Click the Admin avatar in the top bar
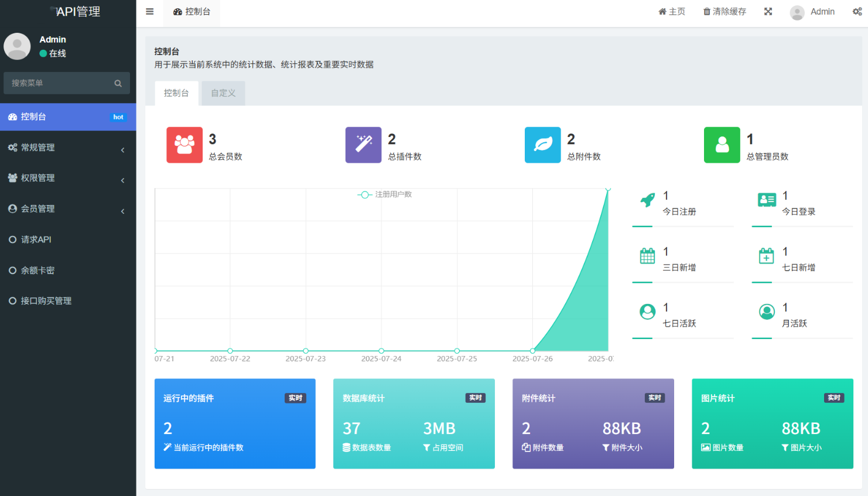The width and height of the screenshot is (868, 496). point(797,12)
